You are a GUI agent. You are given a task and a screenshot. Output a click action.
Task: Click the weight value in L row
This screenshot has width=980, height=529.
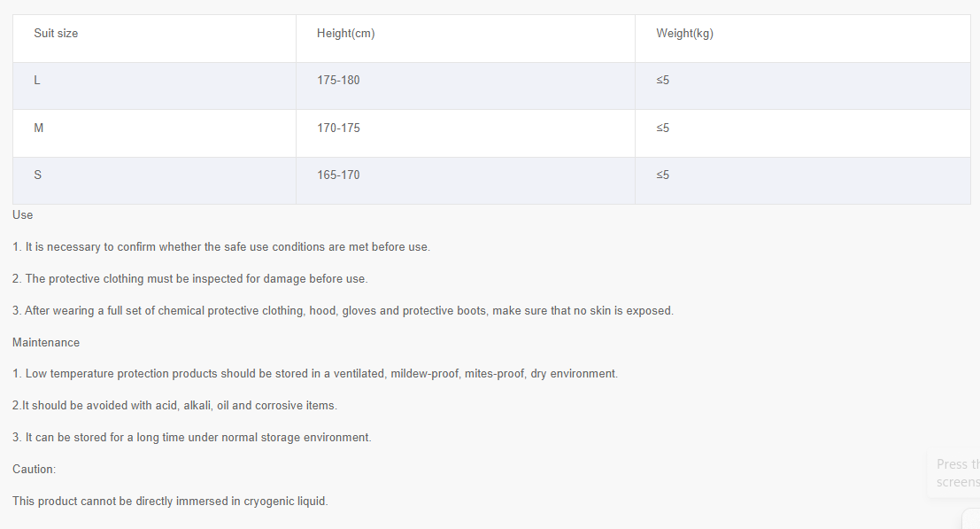coord(662,80)
